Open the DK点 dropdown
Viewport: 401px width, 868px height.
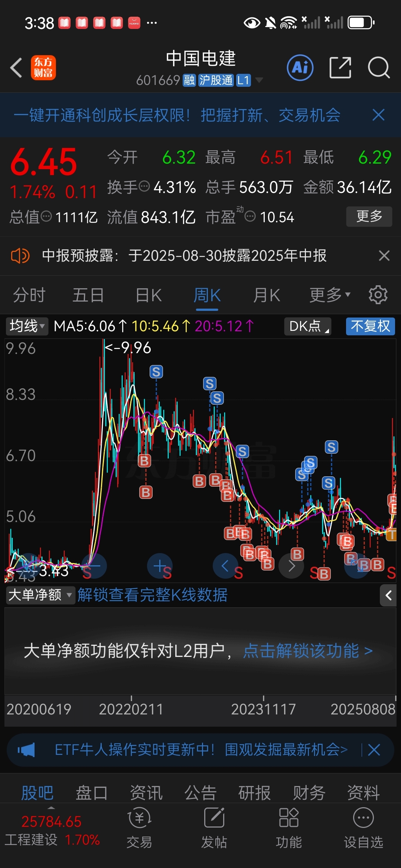[307, 326]
